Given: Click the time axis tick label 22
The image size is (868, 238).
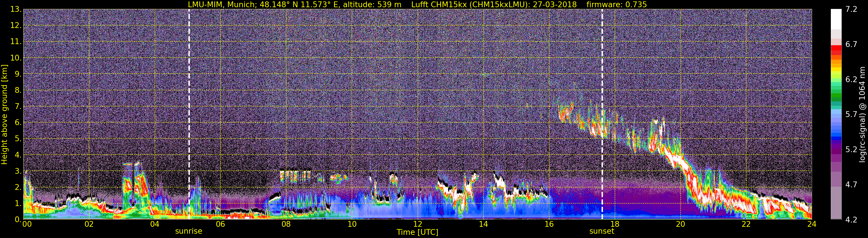Looking at the screenshot, I should tap(746, 224).
